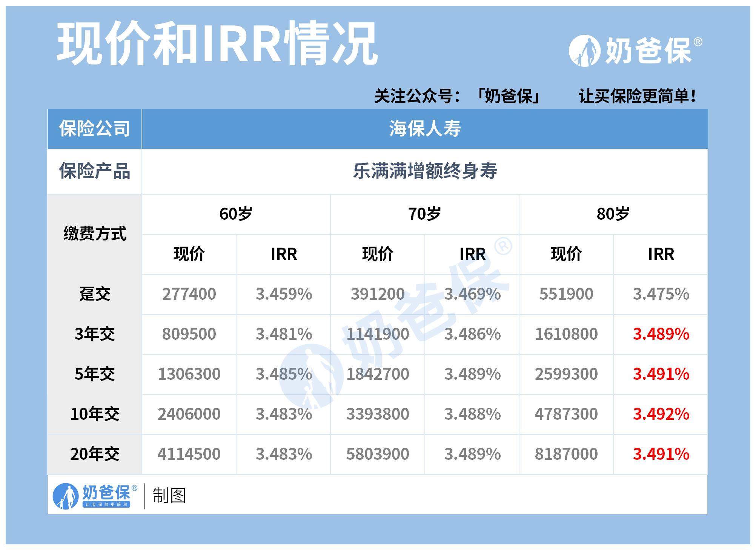Click the red IRR value 3.492%
Image resolution: width=756 pixels, height=550 pixels.
(x=661, y=414)
